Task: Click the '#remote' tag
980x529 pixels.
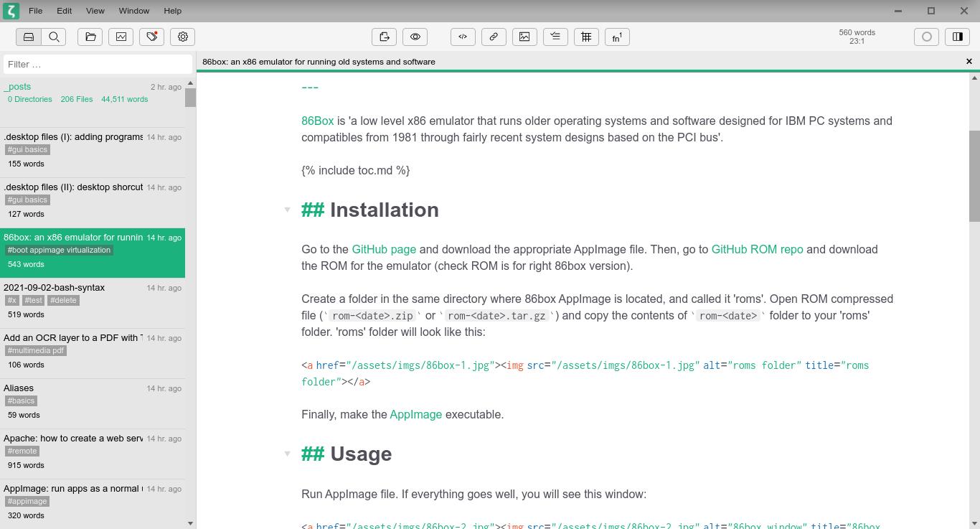Action: 22,451
